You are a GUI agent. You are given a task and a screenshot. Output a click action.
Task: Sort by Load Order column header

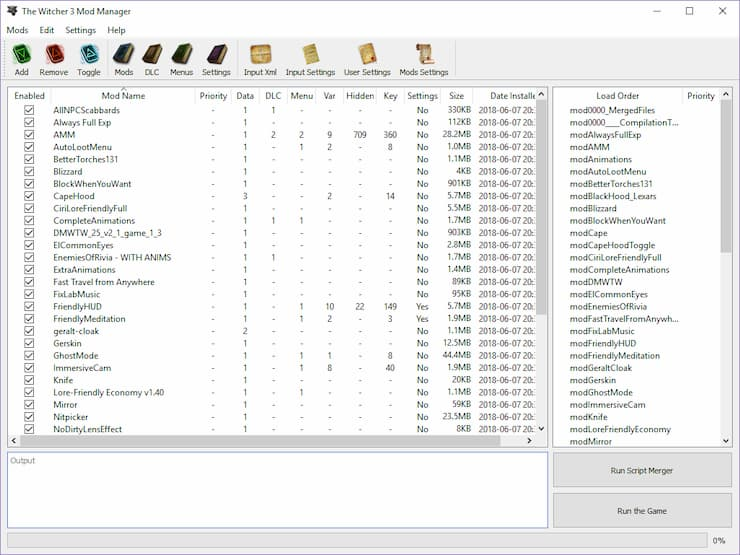click(x=617, y=96)
